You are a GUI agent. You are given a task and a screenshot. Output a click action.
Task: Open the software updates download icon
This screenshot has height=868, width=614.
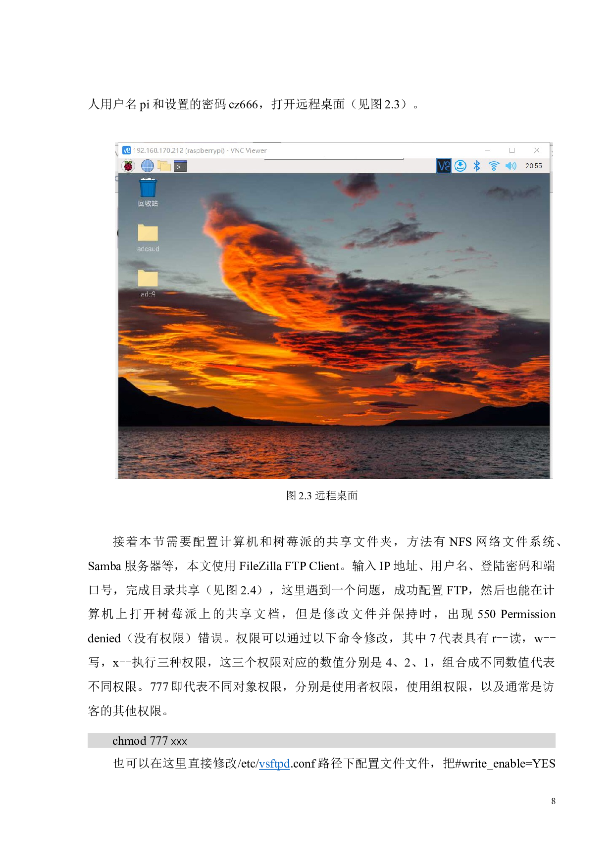pyautogui.click(x=460, y=166)
